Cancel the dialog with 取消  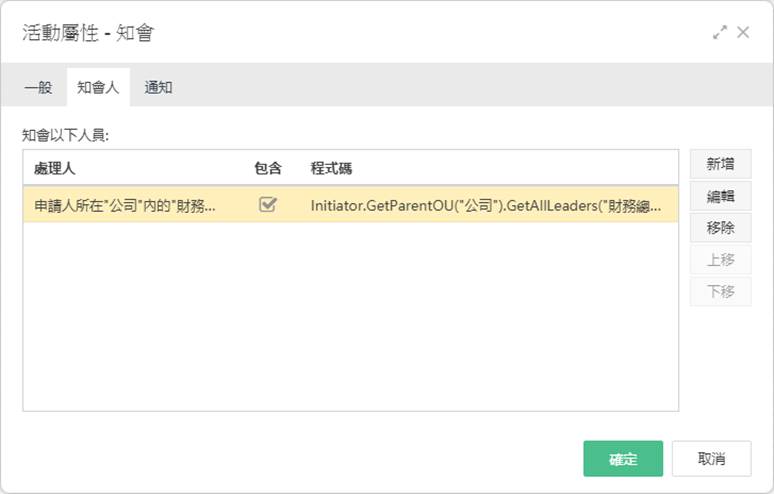[x=711, y=458]
